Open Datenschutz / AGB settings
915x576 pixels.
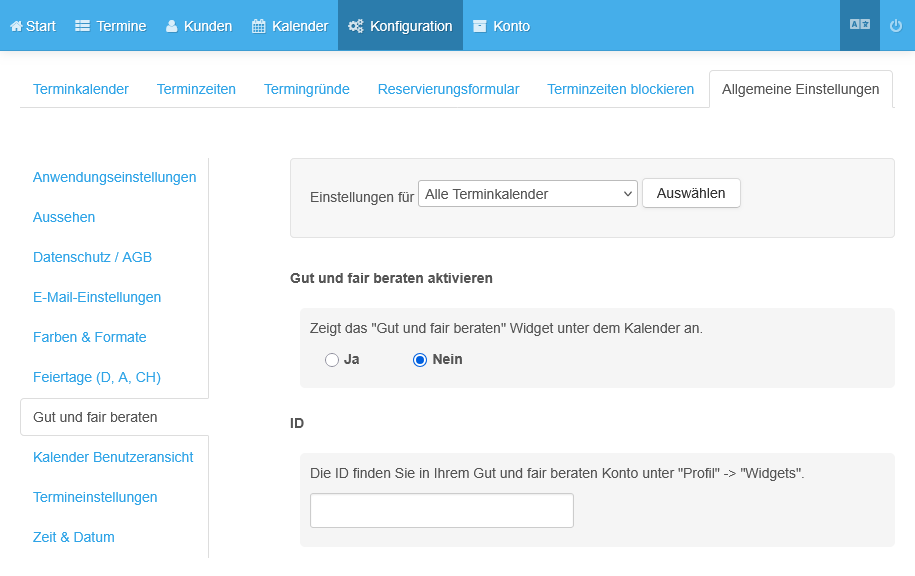click(92, 257)
